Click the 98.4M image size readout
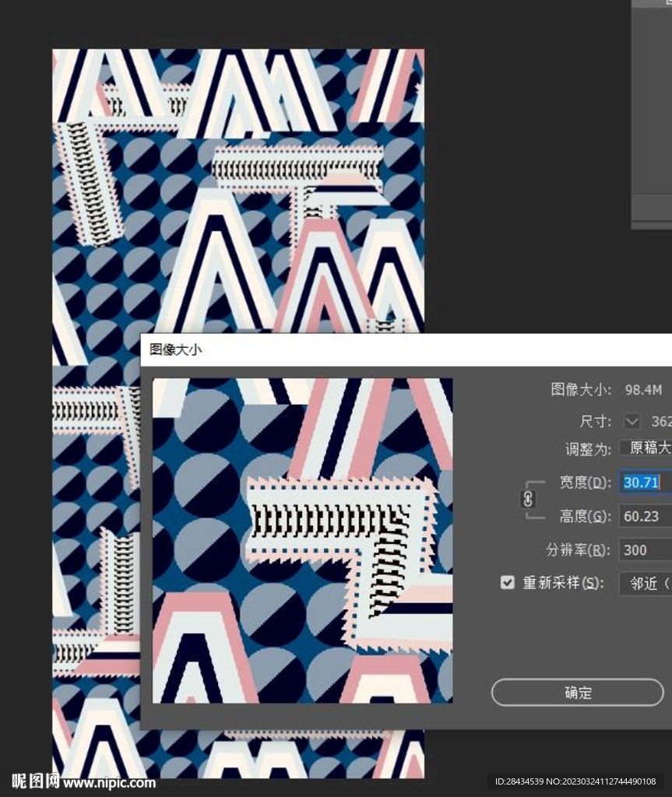Screen dimensions: 672x797 point(643,389)
